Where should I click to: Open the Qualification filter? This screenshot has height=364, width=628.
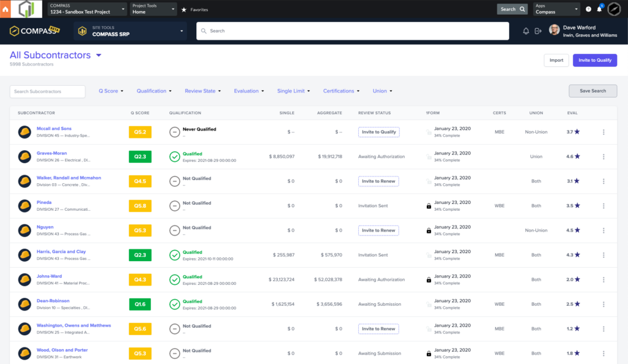coord(154,91)
